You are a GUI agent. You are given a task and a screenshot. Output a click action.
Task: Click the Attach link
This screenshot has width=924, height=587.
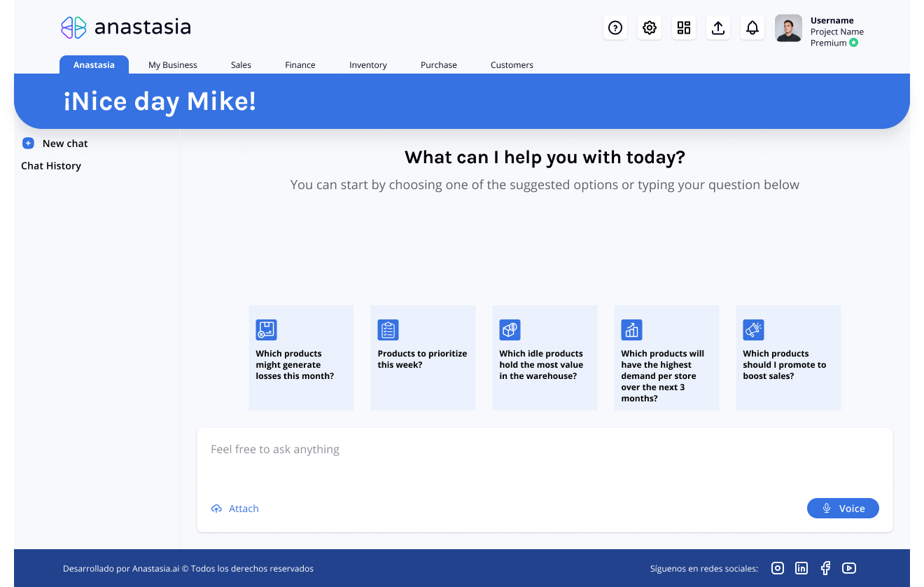coord(235,509)
